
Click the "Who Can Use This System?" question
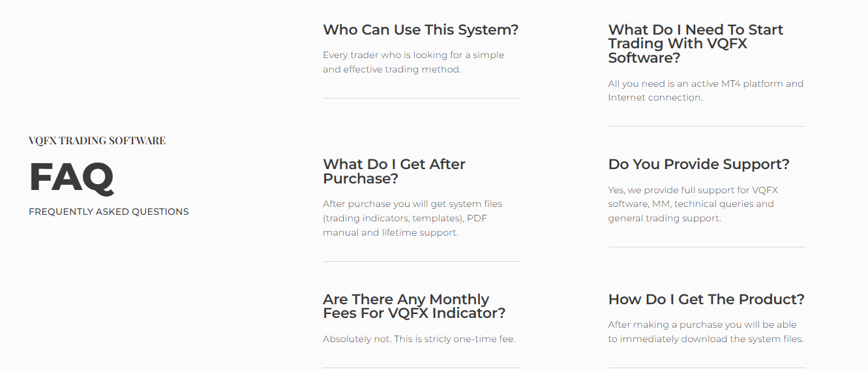421,30
